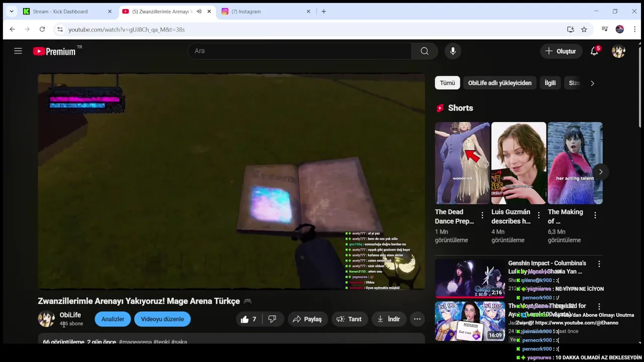Open the account avatar menu
Image resolution: width=644 pixels, height=362 pixels.
pos(618,51)
